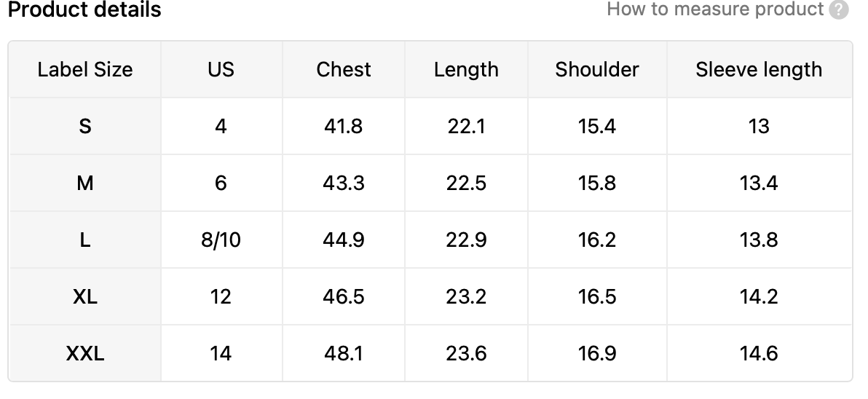Click the Length column header
The image size is (868, 399).
click(466, 70)
